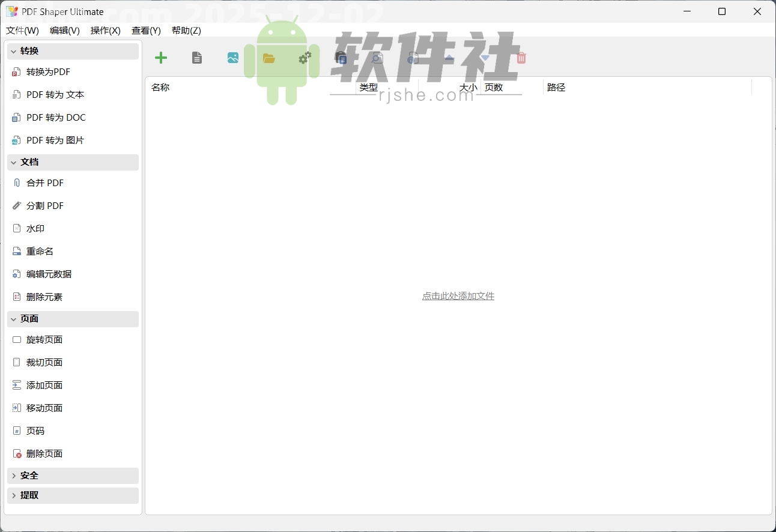The height and width of the screenshot is (532, 776).
Task: Add files using the green plus icon
Action: (x=161, y=58)
